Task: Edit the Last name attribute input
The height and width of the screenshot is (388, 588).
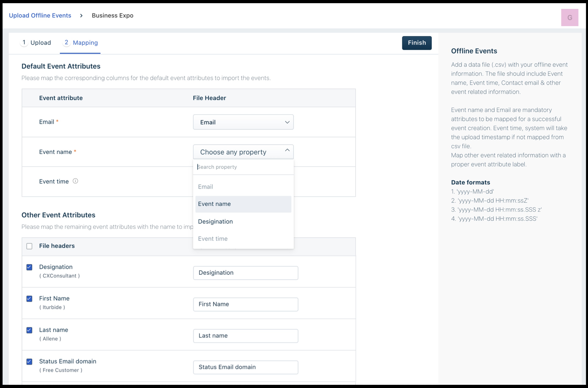Action: coord(245,336)
